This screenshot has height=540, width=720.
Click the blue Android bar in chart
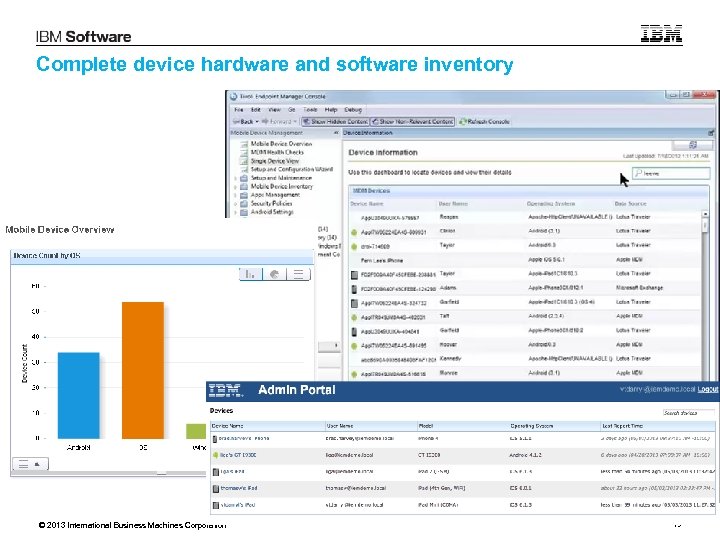click(79, 395)
